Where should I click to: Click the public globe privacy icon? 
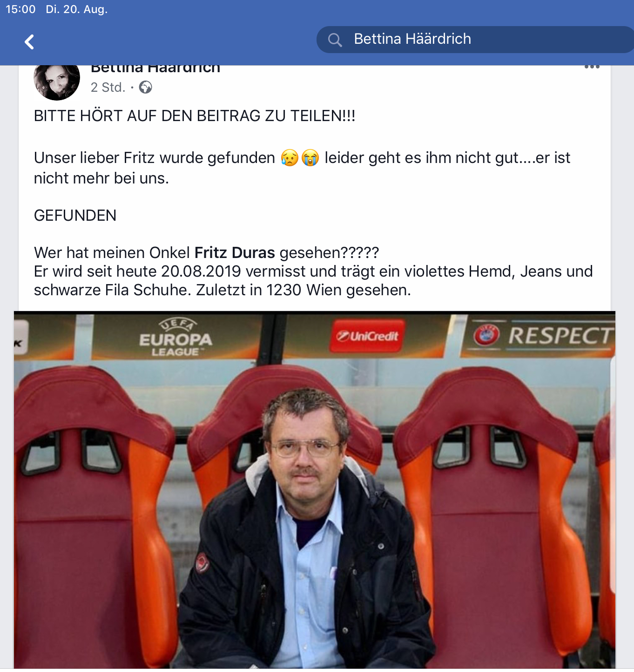coord(146,87)
